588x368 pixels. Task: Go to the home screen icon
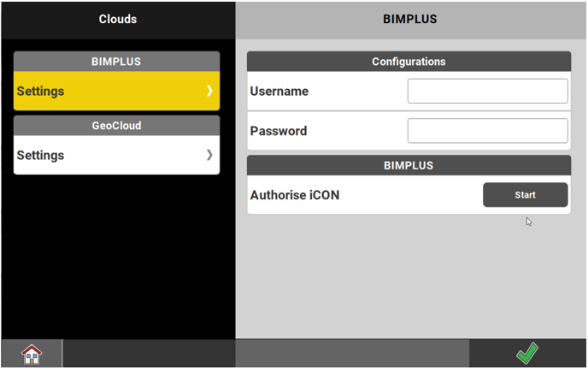32,353
